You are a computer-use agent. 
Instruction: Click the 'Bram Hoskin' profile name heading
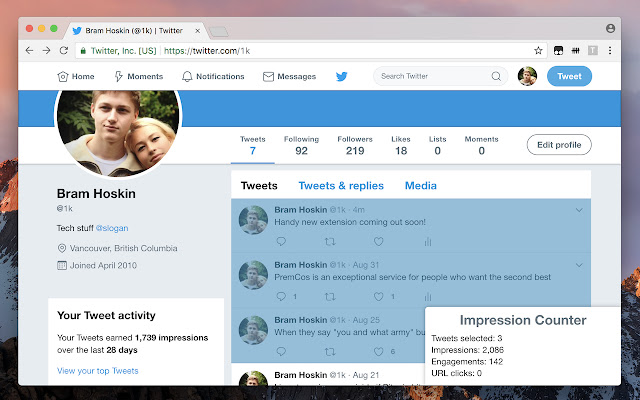[96, 193]
